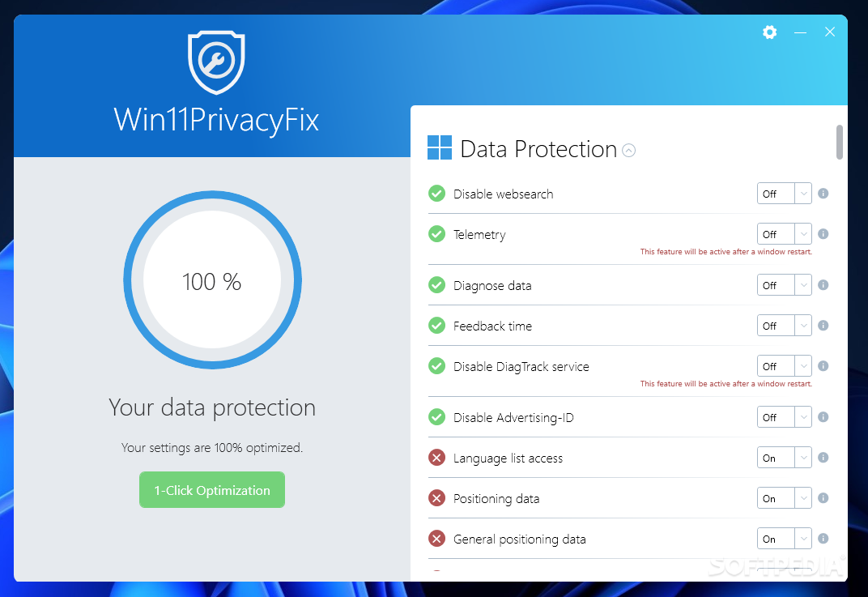Open the Disable websearch Off dropdown

click(784, 194)
